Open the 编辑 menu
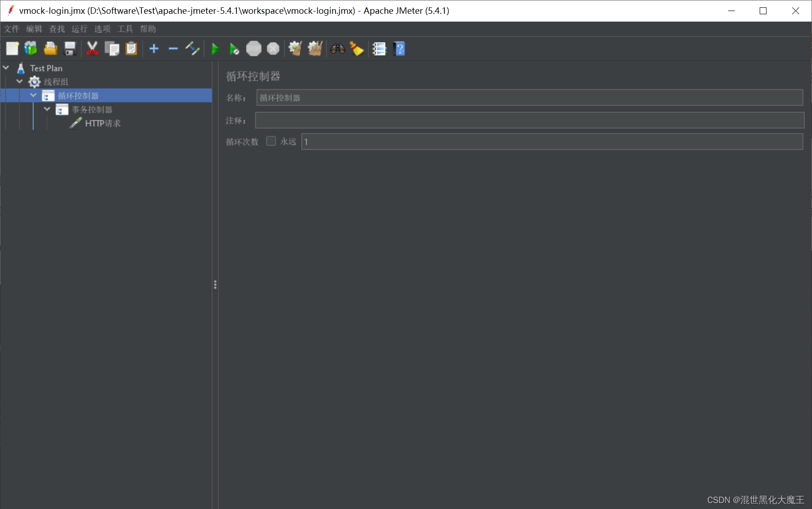Image resolution: width=812 pixels, height=509 pixels. coord(34,29)
